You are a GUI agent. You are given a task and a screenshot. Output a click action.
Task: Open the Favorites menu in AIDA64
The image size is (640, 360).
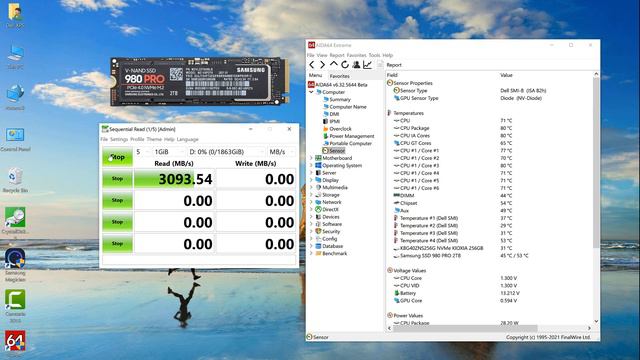(356, 55)
